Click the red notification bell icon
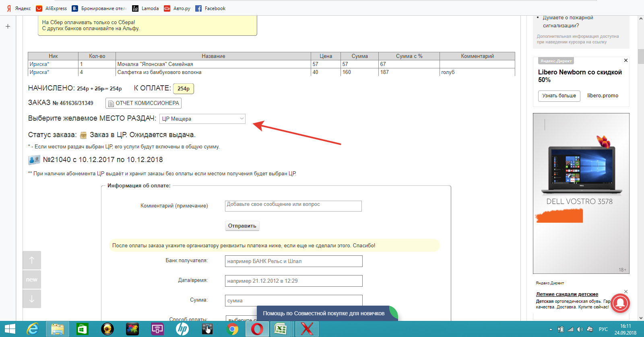The image size is (644, 337). (620, 303)
